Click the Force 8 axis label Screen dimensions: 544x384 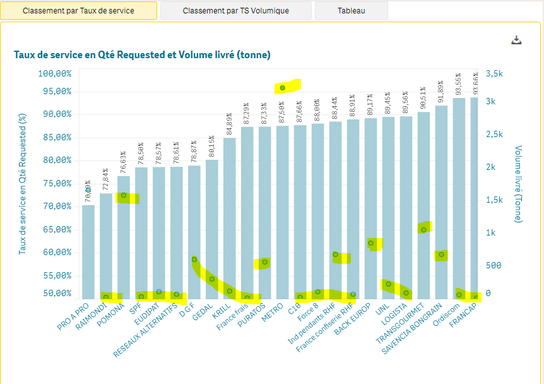click(x=307, y=312)
